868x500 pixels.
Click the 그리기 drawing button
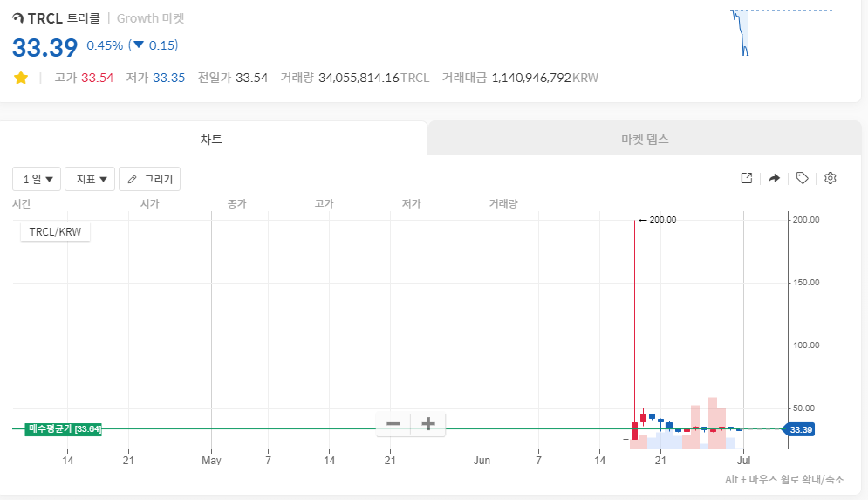[149, 179]
